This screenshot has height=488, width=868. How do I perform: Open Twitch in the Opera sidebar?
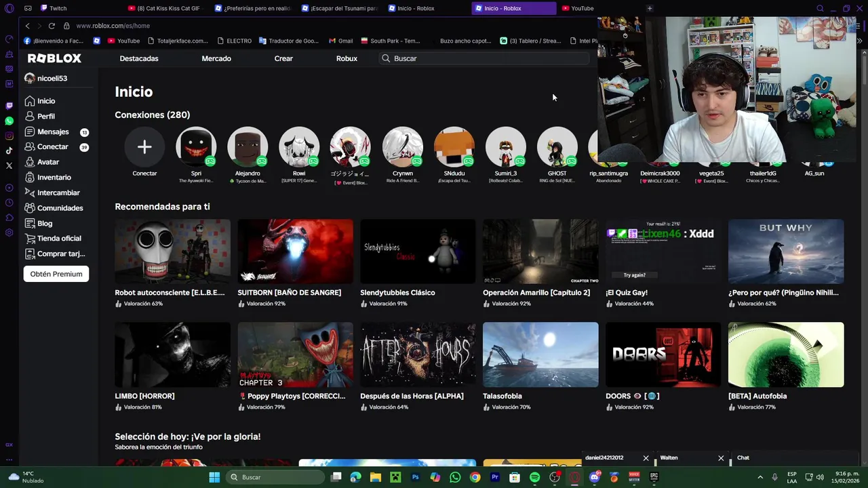9,106
